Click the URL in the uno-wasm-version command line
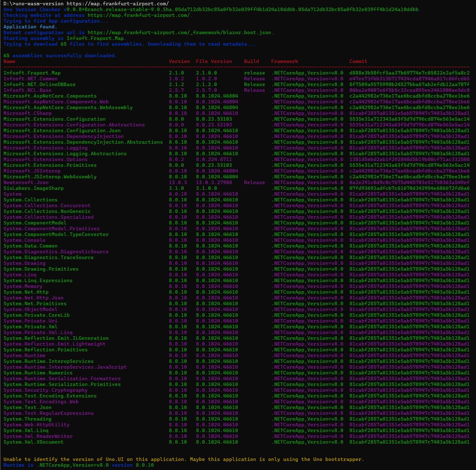476x470 pixels. 118,4
